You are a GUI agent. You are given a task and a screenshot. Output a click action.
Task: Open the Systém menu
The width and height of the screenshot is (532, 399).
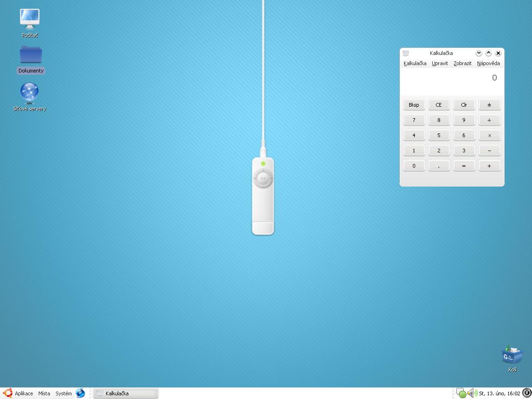pyautogui.click(x=63, y=393)
